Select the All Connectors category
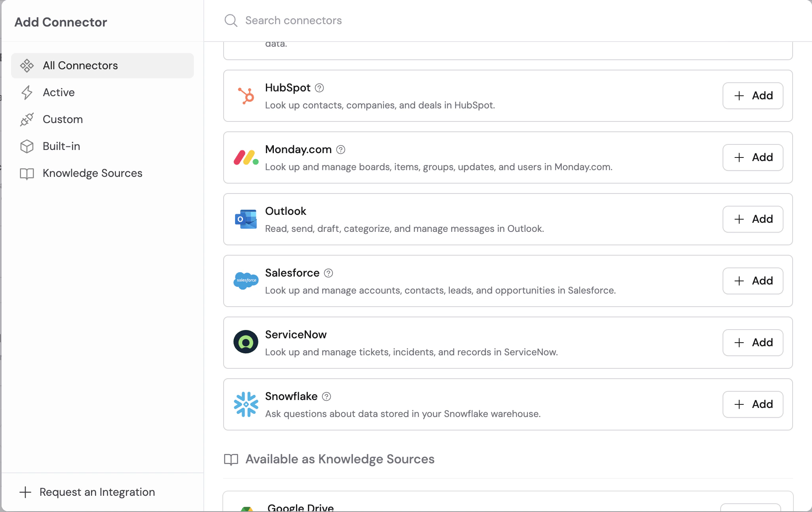Image resolution: width=812 pixels, height=512 pixels. coord(102,66)
